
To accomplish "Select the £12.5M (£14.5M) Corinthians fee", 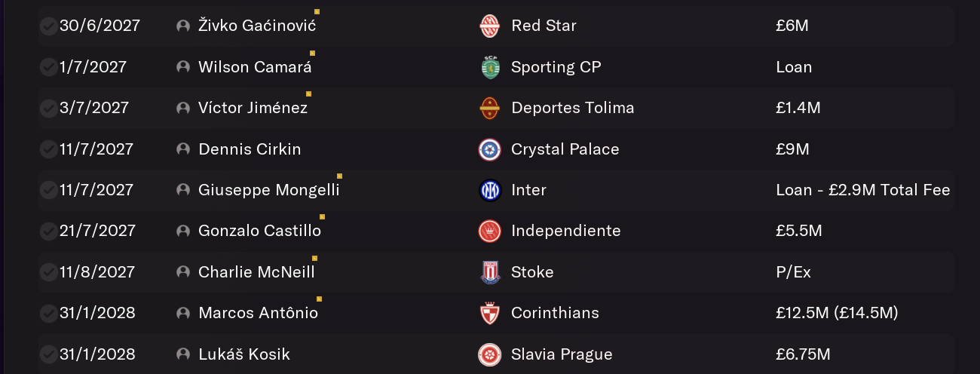I will coord(837,313).
